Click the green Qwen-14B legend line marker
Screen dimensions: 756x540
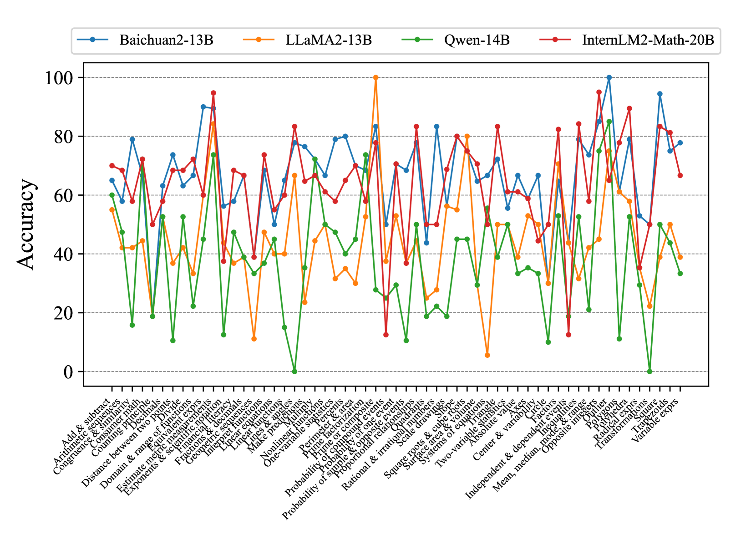click(418, 40)
